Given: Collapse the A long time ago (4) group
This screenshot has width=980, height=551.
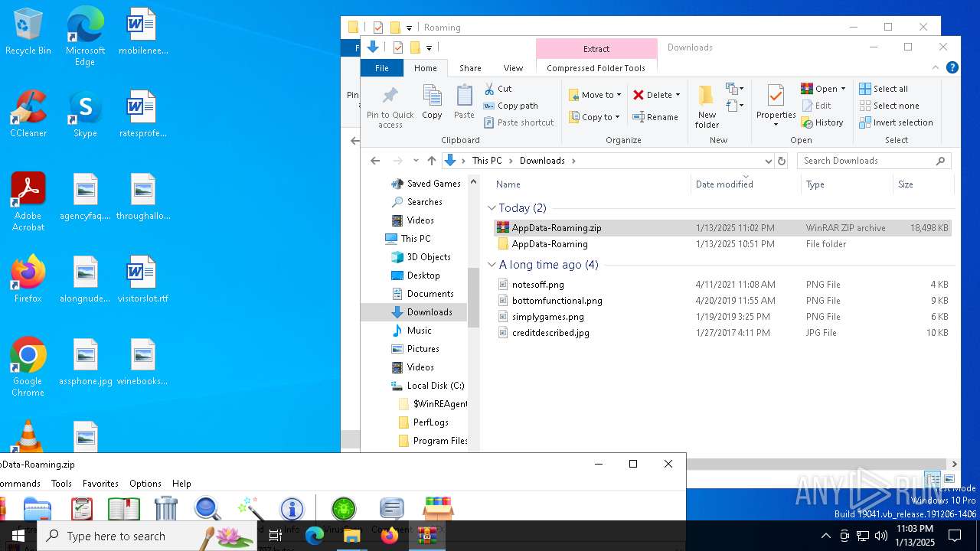Looking at the screenshot, I should pyautogui.click(x=492, y=265).
